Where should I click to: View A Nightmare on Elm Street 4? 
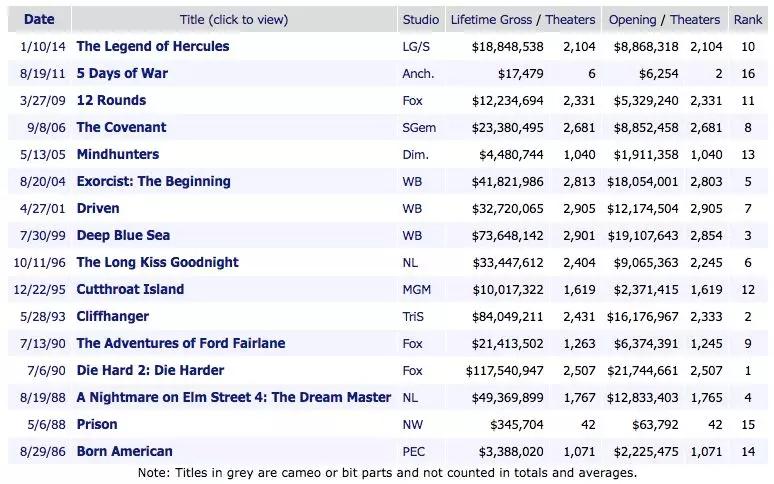[x=233, y=397]
